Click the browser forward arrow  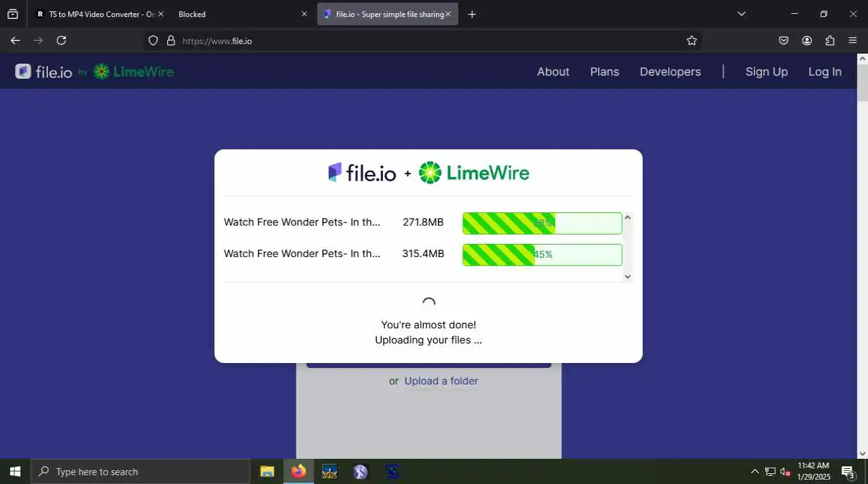pos(38,40)
